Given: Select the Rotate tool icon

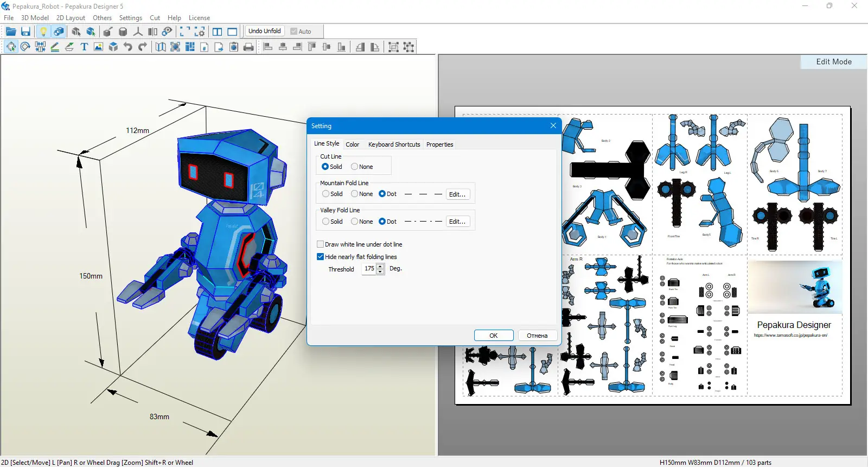Looking at the screenshot, I should pos(25,47).
